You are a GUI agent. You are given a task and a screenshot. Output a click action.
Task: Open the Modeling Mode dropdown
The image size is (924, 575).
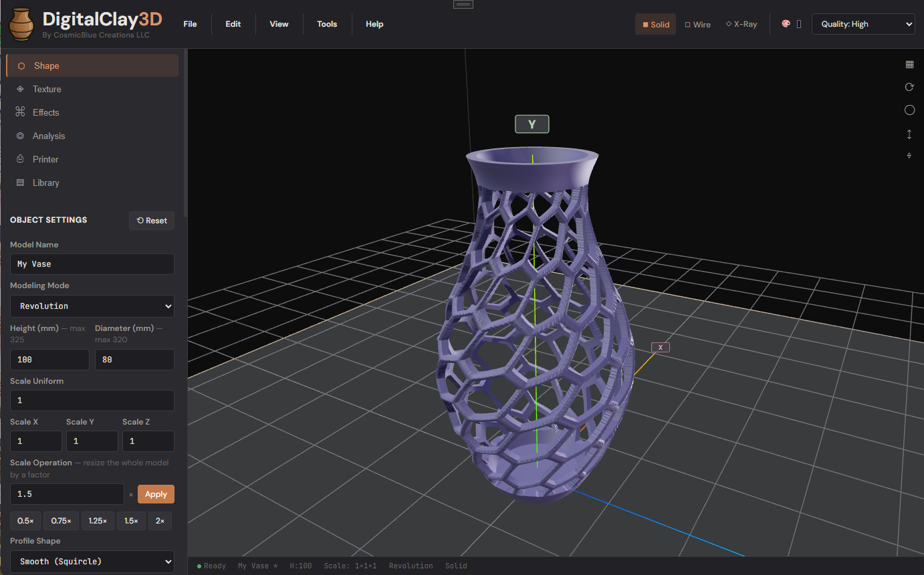92,306
